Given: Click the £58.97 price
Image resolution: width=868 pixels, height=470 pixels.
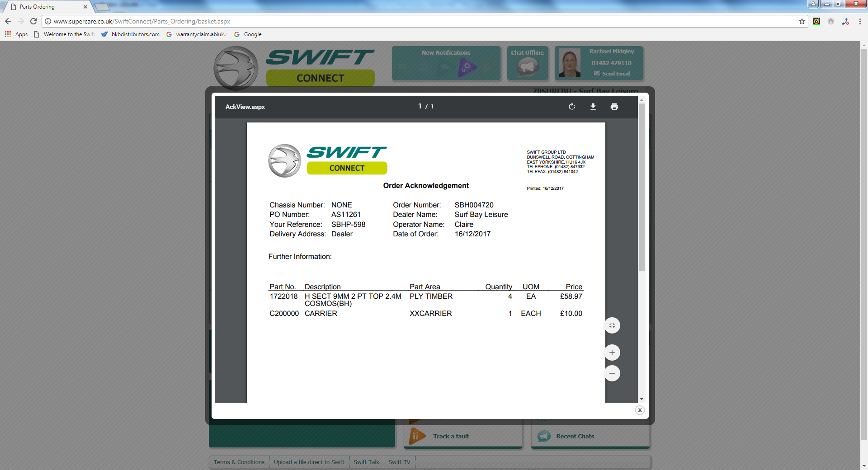Looking at the screenshot, I should pyautogui.click(x=571, y=296).
